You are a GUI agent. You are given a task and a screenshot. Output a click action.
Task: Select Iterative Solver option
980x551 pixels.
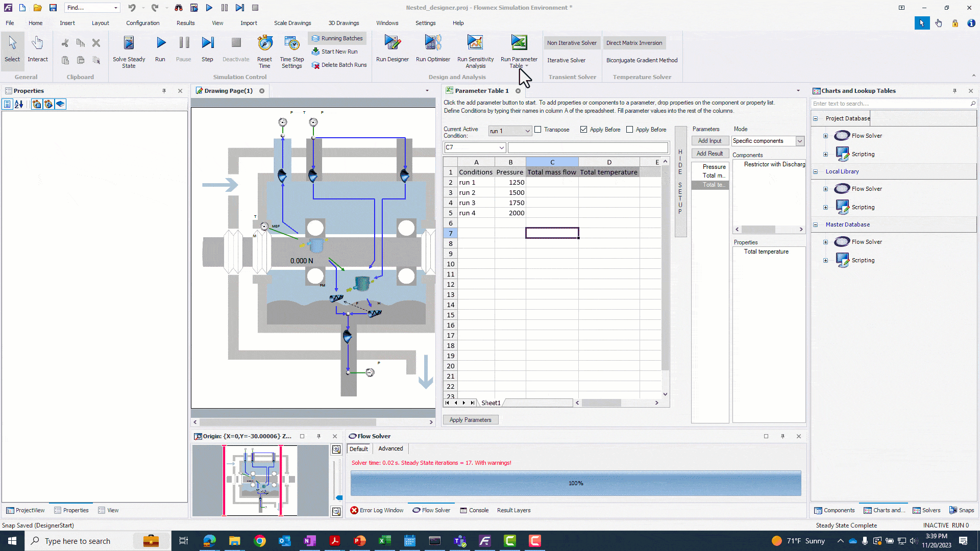(566, 60)
